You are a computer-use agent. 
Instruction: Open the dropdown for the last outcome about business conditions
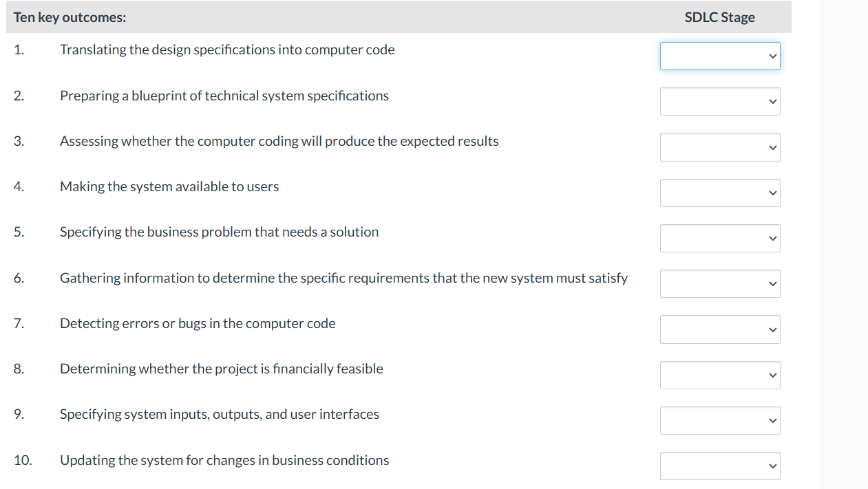point(719,466)
